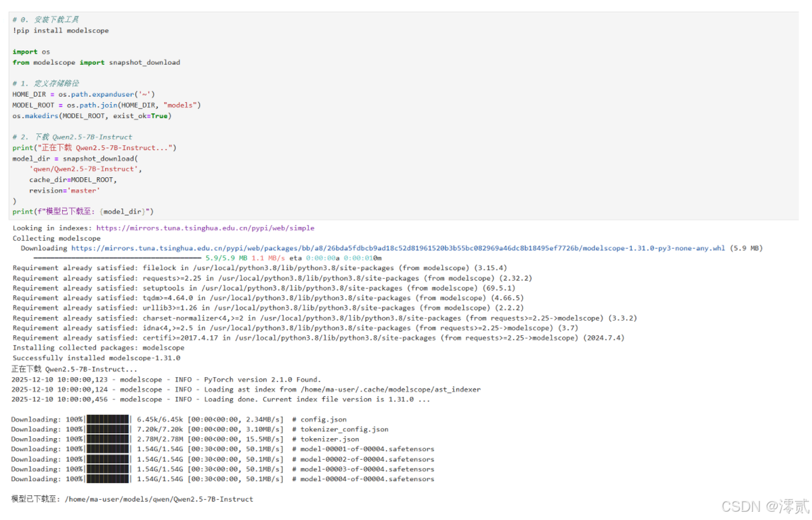Viewport: 812px width, 520px height.
Task: Click 'Installing collected packages: modelscope' line
Action: 98,348
